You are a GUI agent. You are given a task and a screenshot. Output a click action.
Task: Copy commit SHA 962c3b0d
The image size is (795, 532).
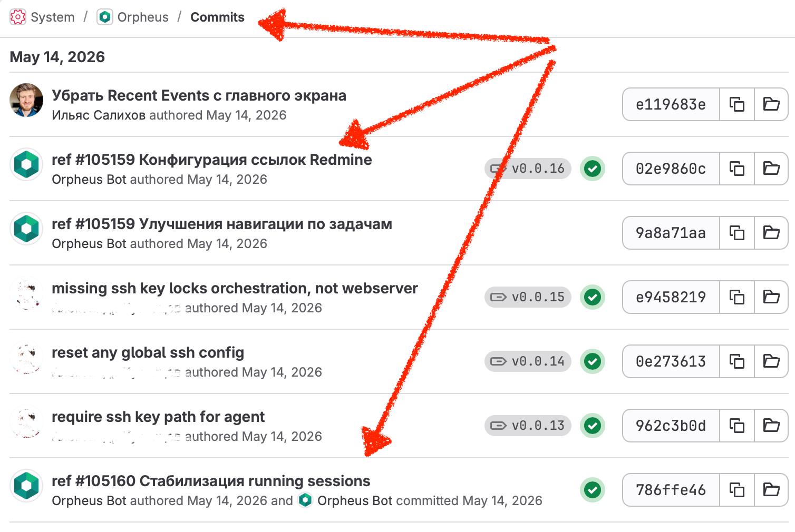pos(736,426)
